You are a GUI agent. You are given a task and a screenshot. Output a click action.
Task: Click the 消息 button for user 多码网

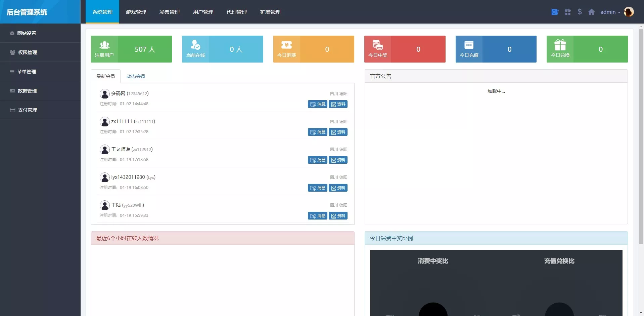pos(317,104)
